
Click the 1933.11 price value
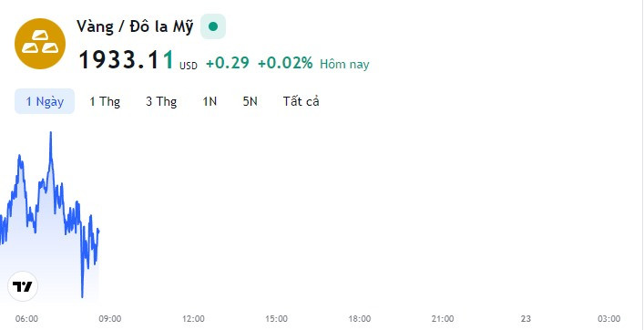point(127,60)
